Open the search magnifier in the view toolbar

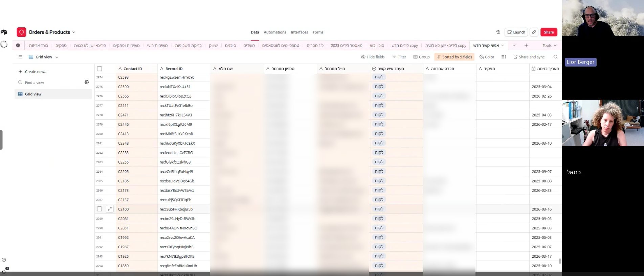[555, 57]
